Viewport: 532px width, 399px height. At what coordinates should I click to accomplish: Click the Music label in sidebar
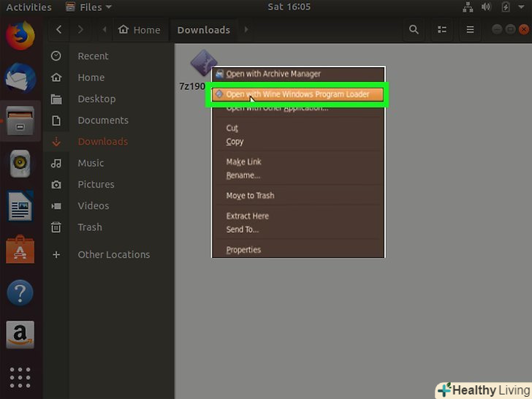point(91,163)
